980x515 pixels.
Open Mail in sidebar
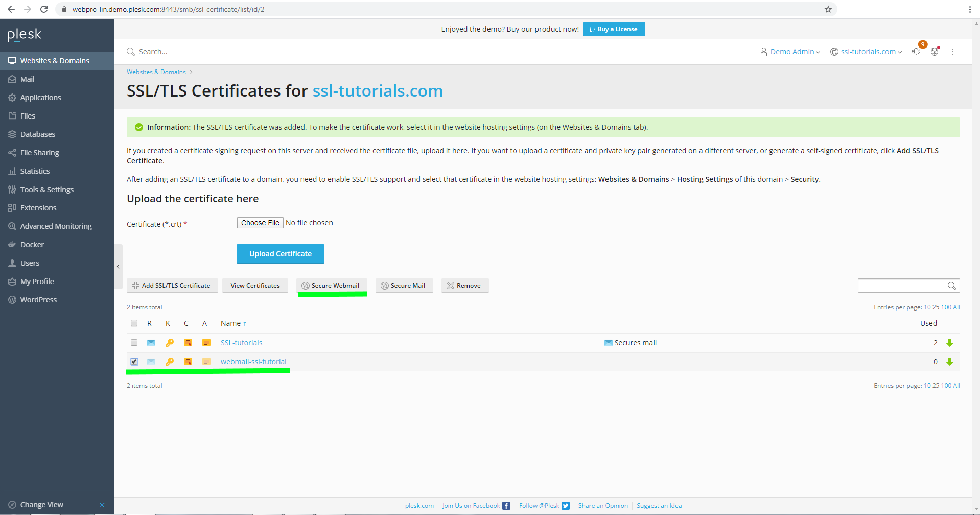(x=57, y=79)
